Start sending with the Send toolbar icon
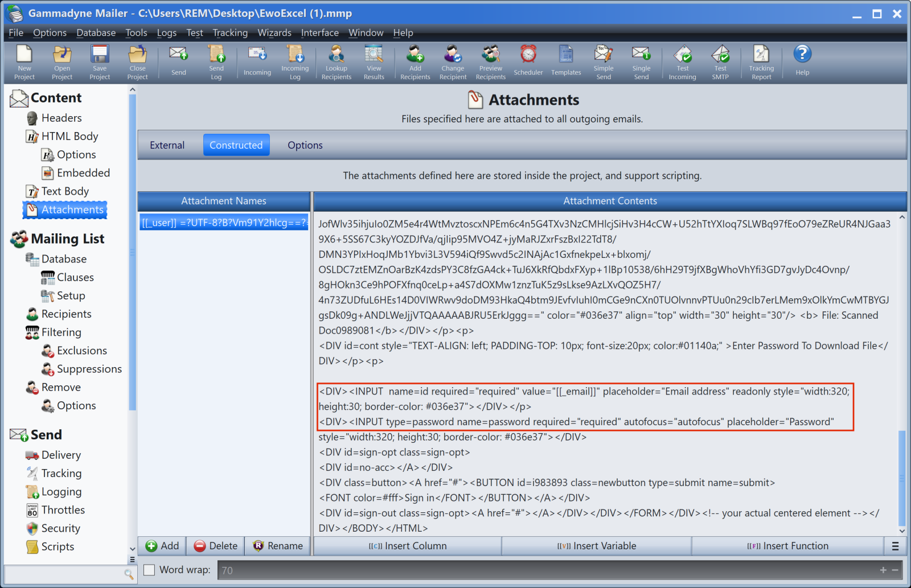The width and height of the screenshot is (911, 588). pos(179,54)
